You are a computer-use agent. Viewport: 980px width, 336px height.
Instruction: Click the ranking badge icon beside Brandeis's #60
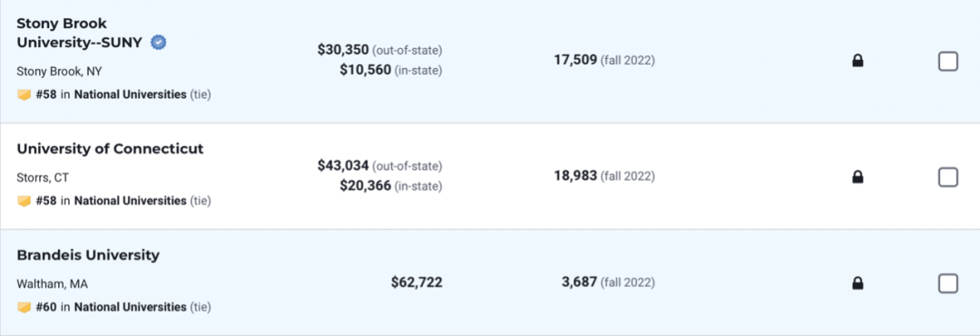pos(24,308)
